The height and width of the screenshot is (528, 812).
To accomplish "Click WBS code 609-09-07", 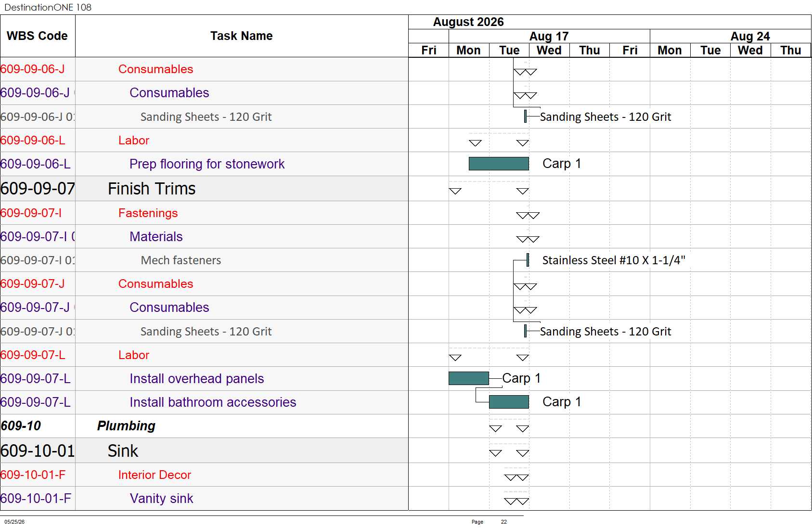I will [38, 189].
